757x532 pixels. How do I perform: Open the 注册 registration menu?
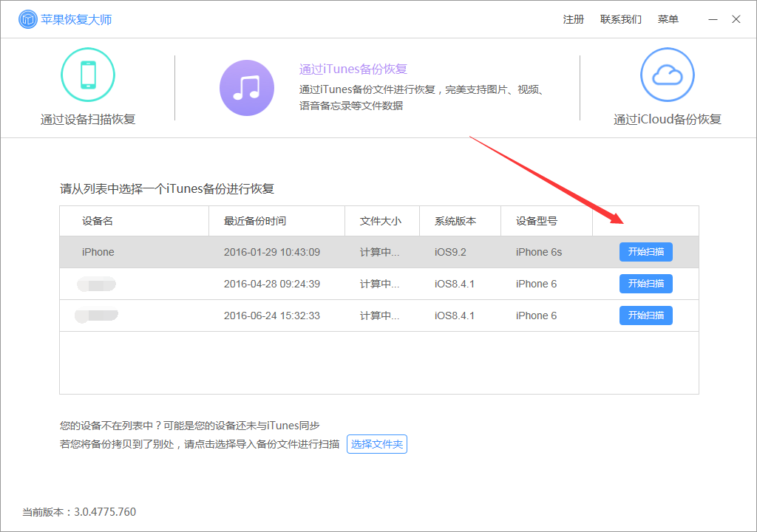point(574,19)
